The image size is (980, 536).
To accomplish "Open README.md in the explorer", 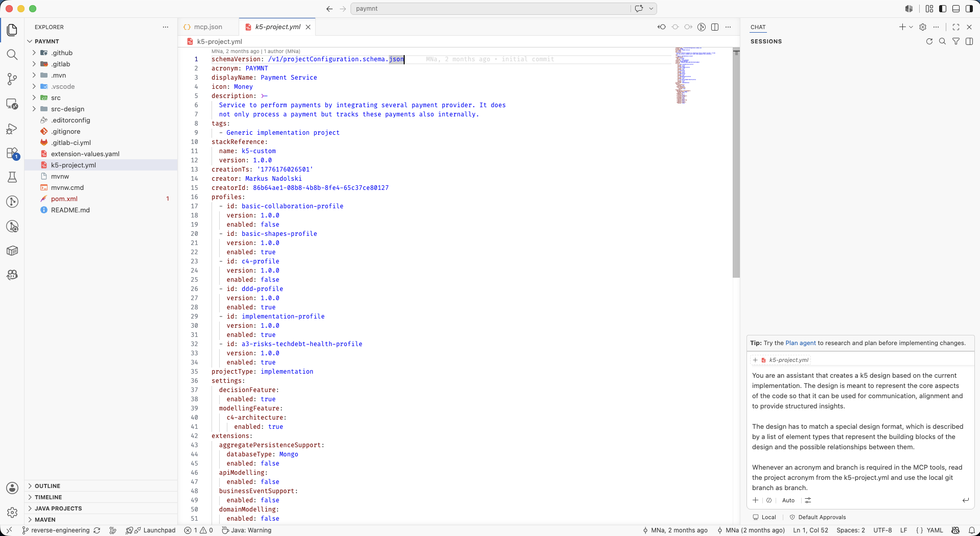I will pos(71,210).
